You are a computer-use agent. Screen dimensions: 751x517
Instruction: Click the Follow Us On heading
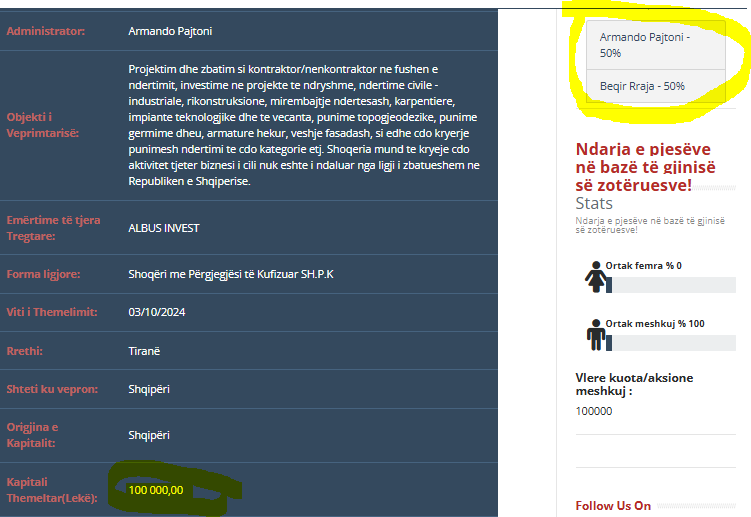coord(613,506)
